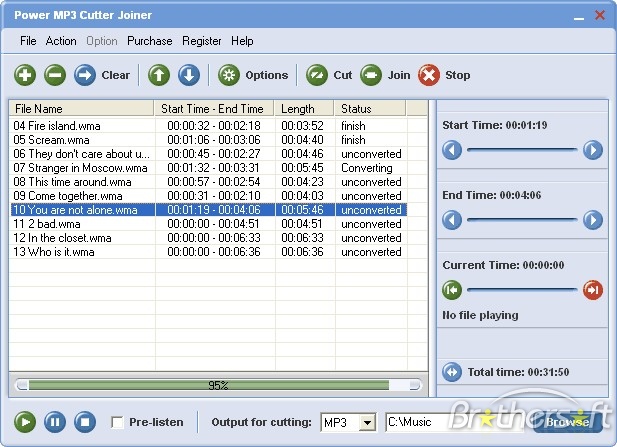Select row 08 This time around.wma
The height and width of the screenshot is (447, 617).
coord(209,182)
